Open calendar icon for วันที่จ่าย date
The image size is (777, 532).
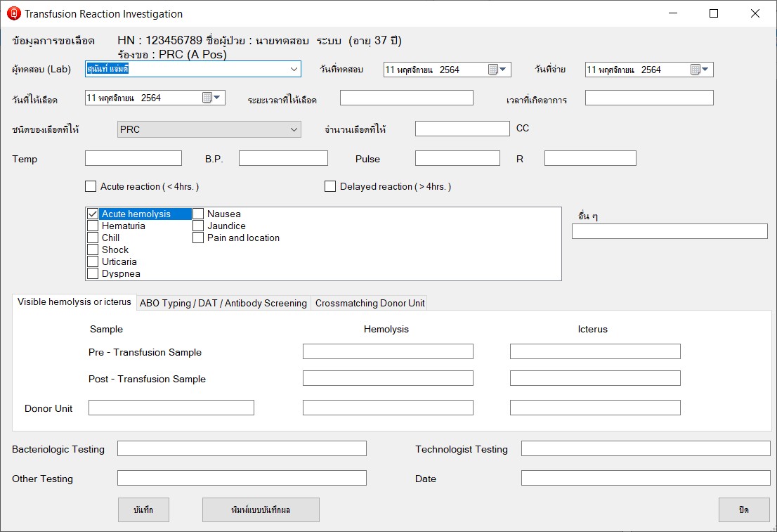(x=696, y=70)
